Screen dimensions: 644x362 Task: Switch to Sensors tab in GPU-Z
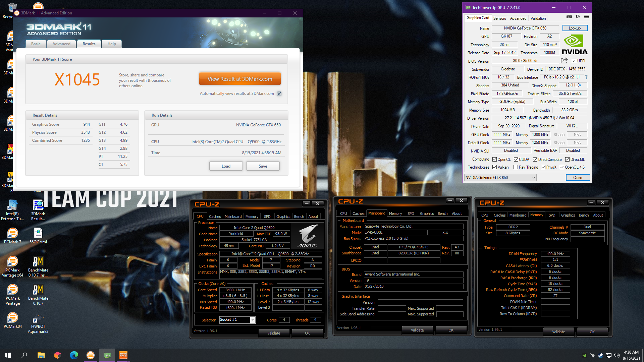click(499, 18)
